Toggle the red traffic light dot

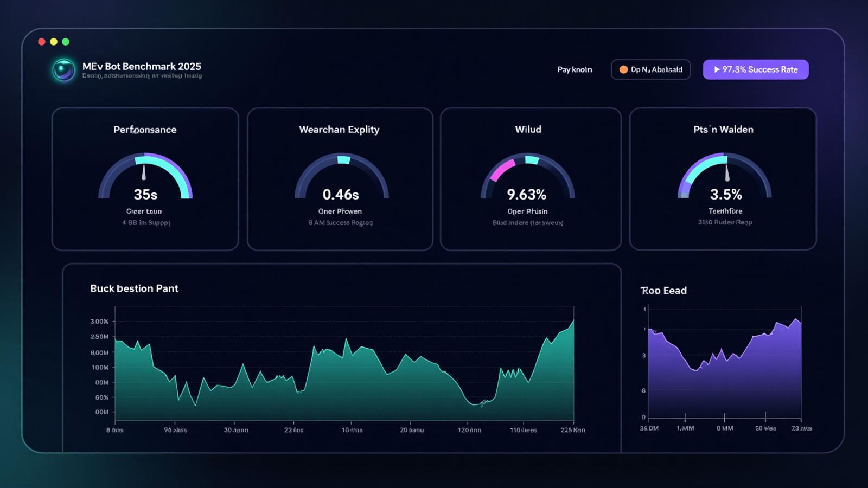42,41
